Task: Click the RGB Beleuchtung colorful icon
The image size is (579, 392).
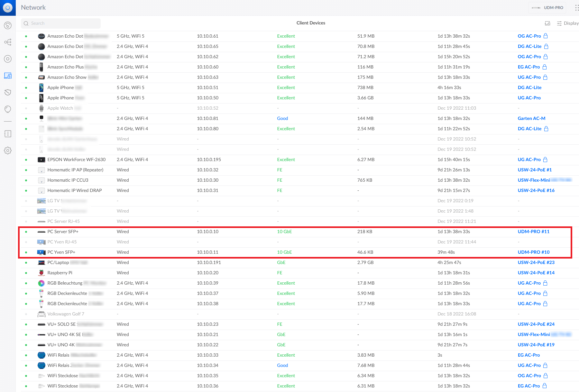Action: pyautogui.click(x=41, y=283)
